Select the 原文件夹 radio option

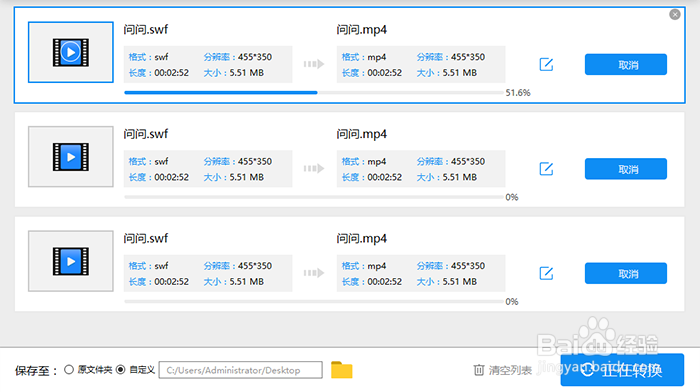pos(69,370)
